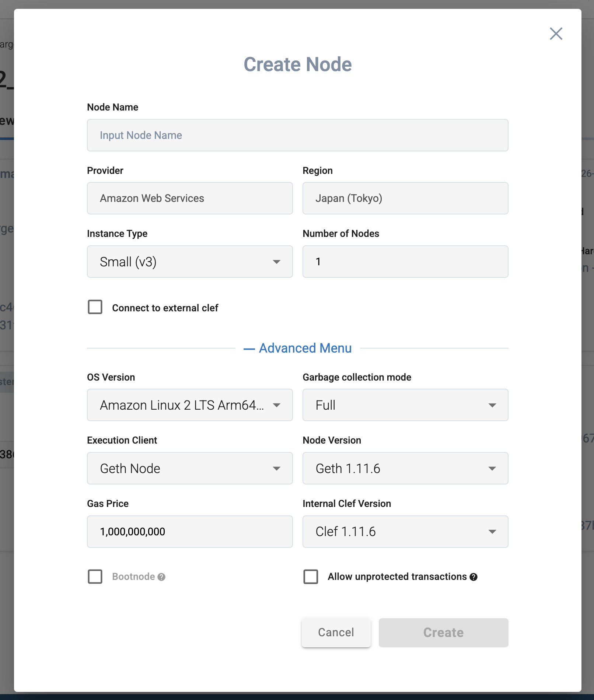The height and width of the screenshot is (700, 594).
Task: Toggle the Bootnode checkbox
Action: pos(95,577)
